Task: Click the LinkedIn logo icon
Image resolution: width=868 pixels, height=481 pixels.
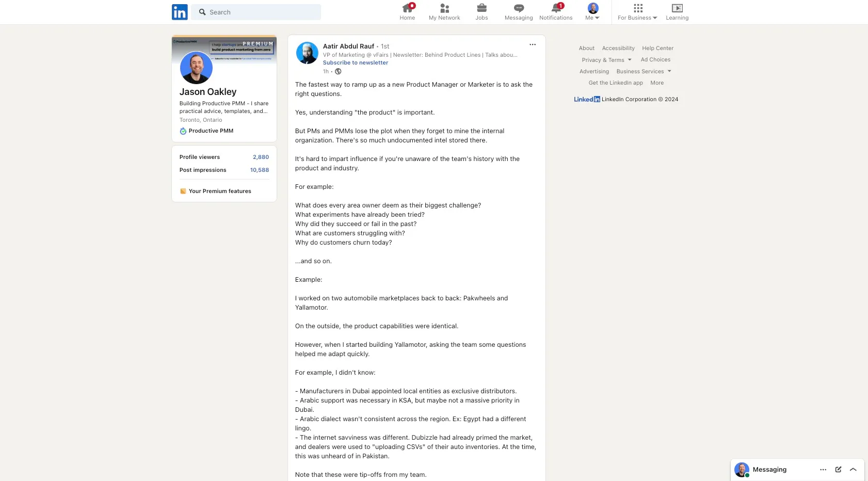Action: pos(180,12)
